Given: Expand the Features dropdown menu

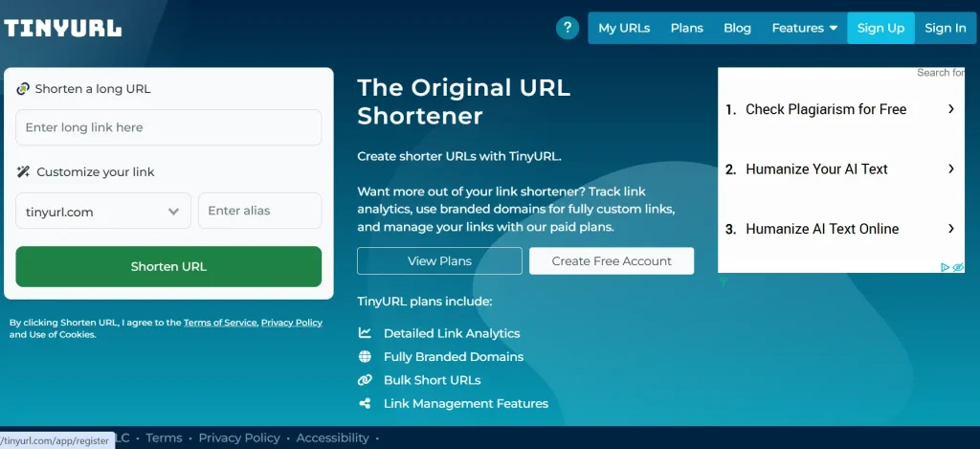Looking at the screenshot, I should coord(804,28).
